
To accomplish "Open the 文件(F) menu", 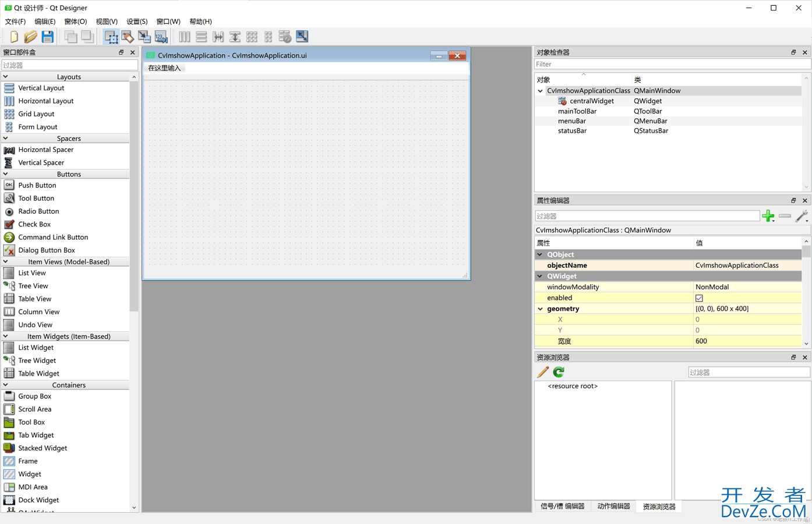I will click(15, 22).
